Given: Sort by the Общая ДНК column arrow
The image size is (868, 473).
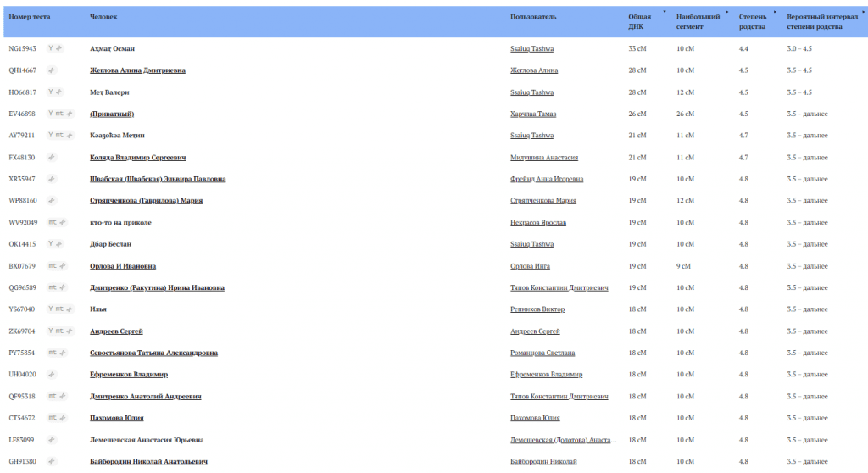Looking at the screenshot, I should pyautogui.click(x=664, y=12).
